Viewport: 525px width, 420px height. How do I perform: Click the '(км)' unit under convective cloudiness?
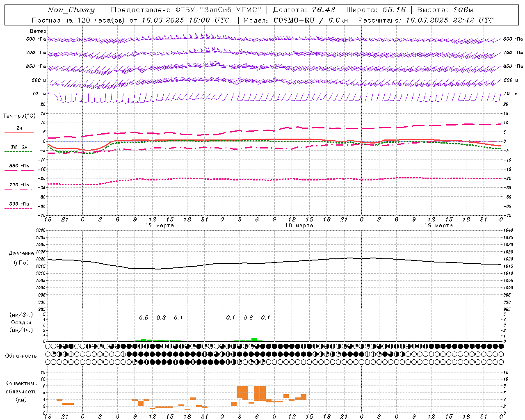click(21, 399)
